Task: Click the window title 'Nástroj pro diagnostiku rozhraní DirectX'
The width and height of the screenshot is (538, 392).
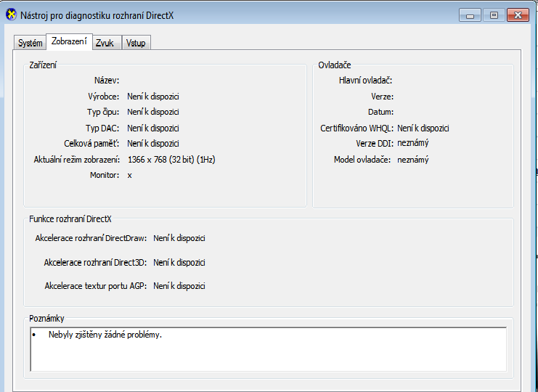Action: tap(97, 15)
